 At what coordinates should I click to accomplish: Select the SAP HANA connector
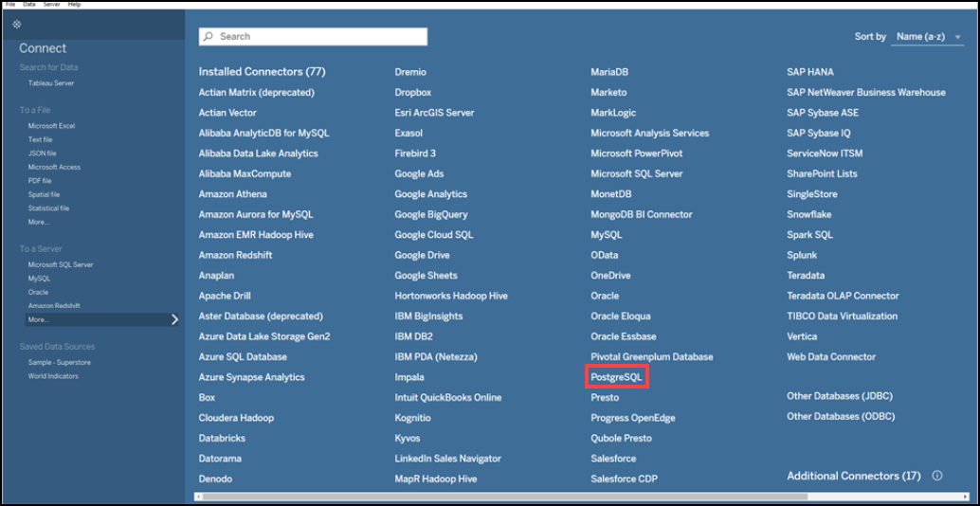tap(810, 72)
